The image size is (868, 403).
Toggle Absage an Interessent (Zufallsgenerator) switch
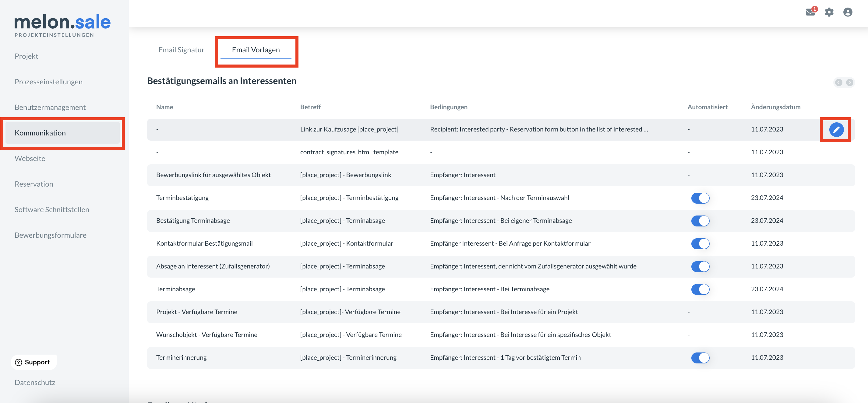(700, 267)
